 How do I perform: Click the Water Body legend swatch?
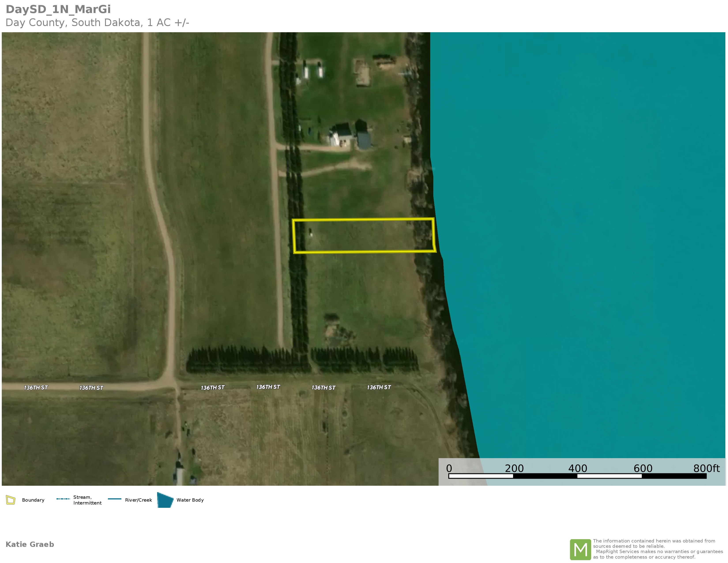[165, 500]
